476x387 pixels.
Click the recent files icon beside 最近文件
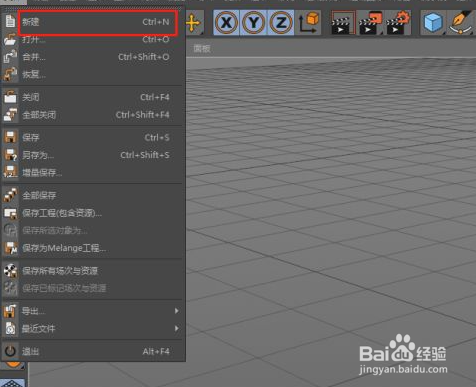coord(10,329)
